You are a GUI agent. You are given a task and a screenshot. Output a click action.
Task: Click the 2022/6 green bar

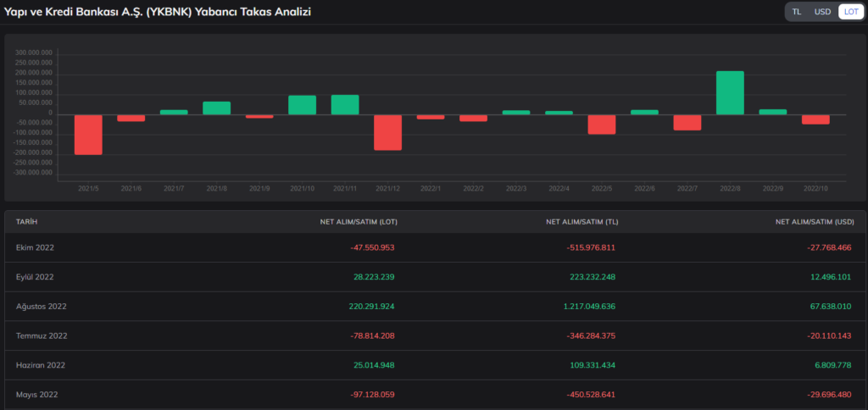coord(644,113)
